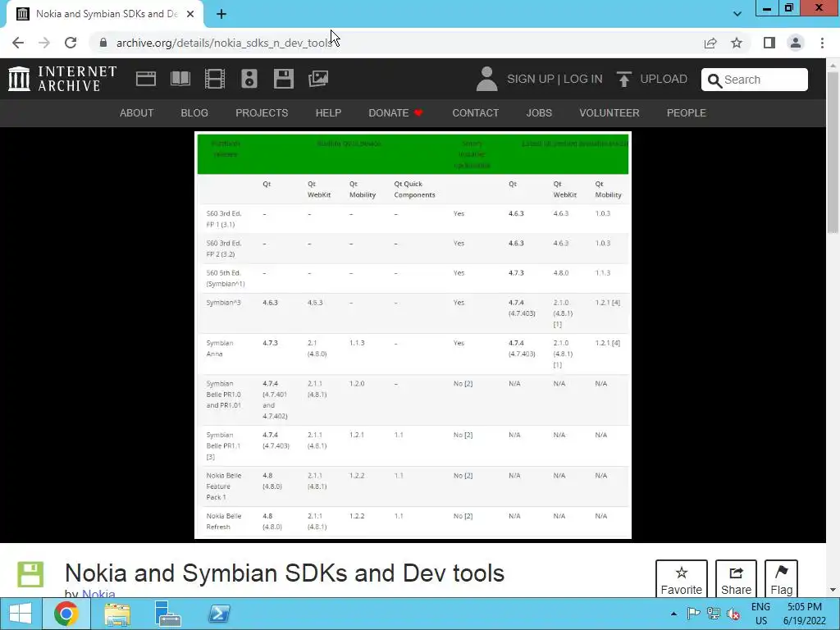Screen dimensions: 840x630
Task: Go back with the browser back arrow
Action: [18, 43]
